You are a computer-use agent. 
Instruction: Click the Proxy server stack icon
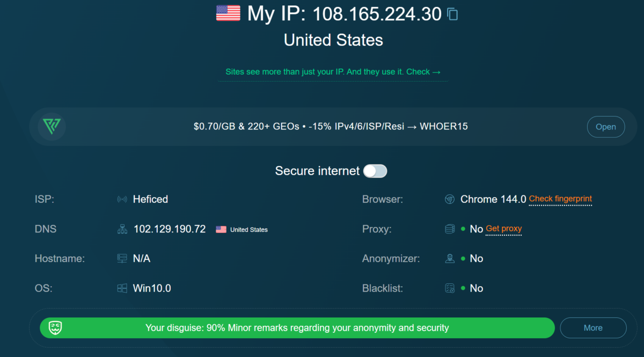449,229
